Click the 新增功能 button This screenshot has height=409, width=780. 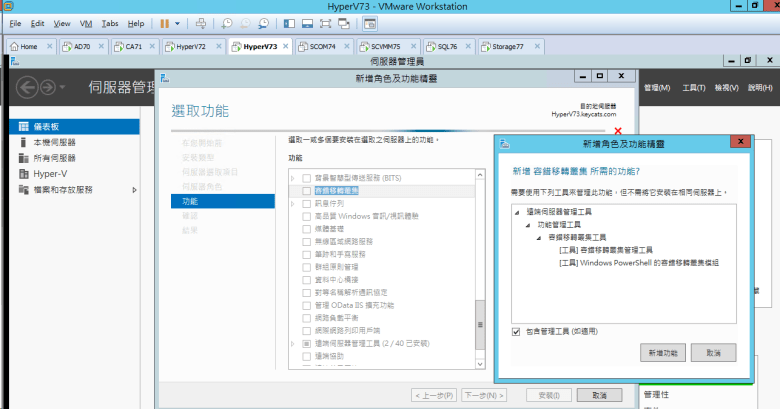pos(663,354)
